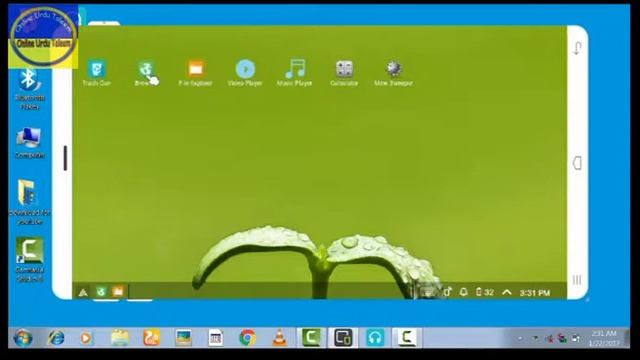Open the triangle launcher in the phone taskbar
This screenshot has height=360, width=640.
(x=83, y=292)
